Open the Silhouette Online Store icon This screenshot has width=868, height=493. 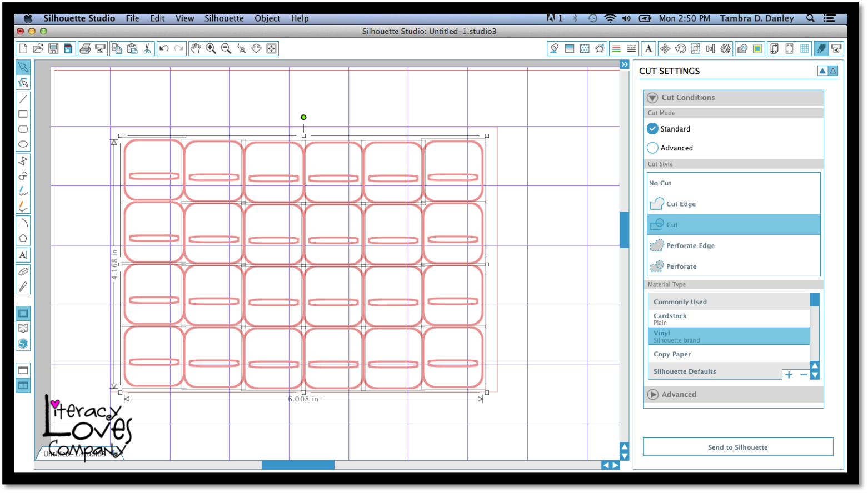[x=23, y=344]
